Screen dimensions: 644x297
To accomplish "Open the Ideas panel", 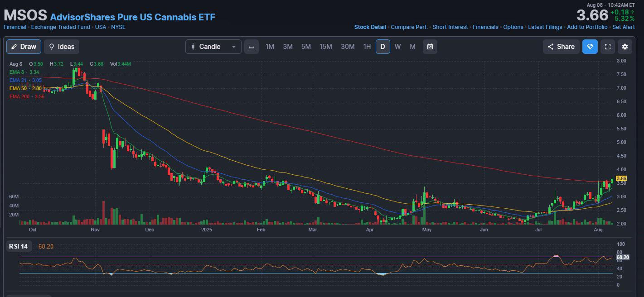I will [x=62, y=47].
